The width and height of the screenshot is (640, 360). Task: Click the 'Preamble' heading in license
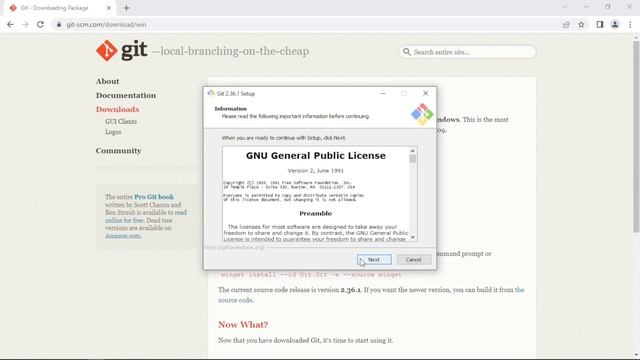(316, 213)
